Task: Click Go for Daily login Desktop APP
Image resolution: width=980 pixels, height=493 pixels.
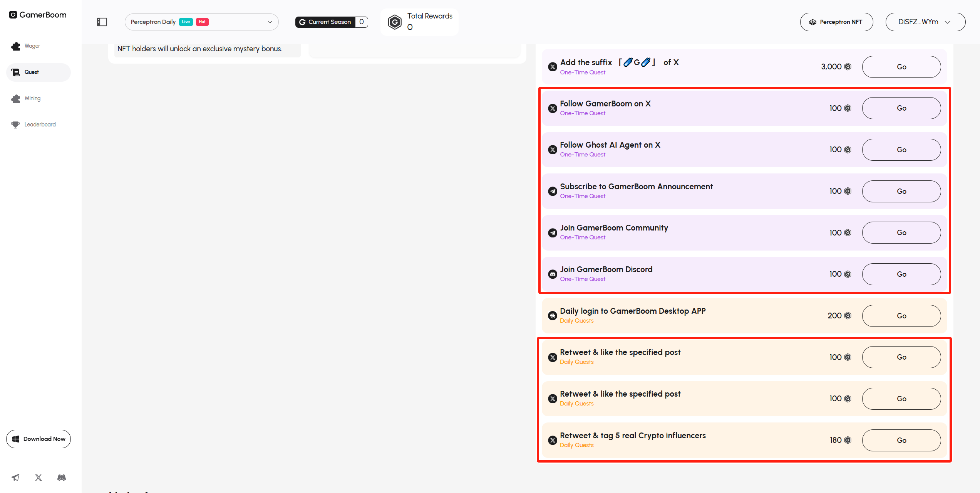Action: pos(901,316)
